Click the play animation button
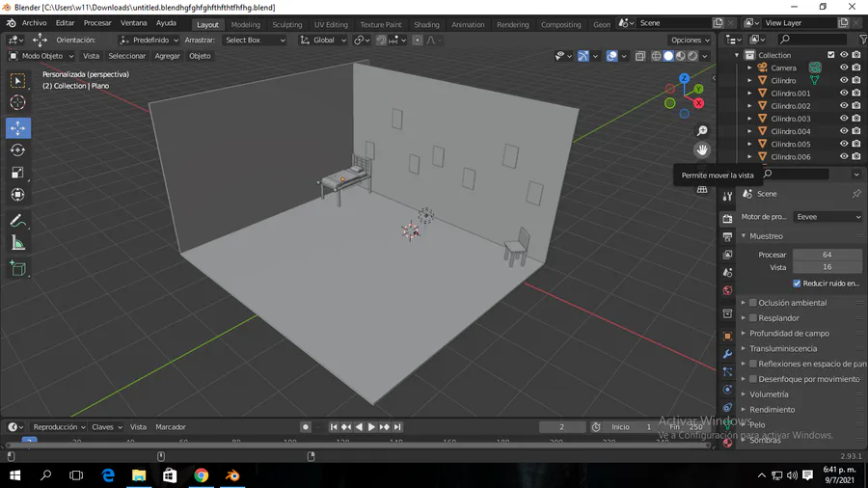The image size is (868, 488). pos(371,427)
